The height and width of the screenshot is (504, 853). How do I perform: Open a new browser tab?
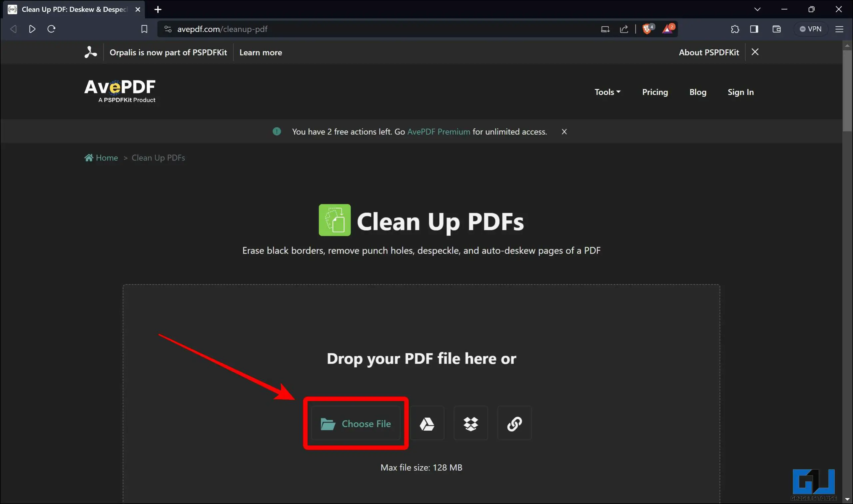point(158,10)
